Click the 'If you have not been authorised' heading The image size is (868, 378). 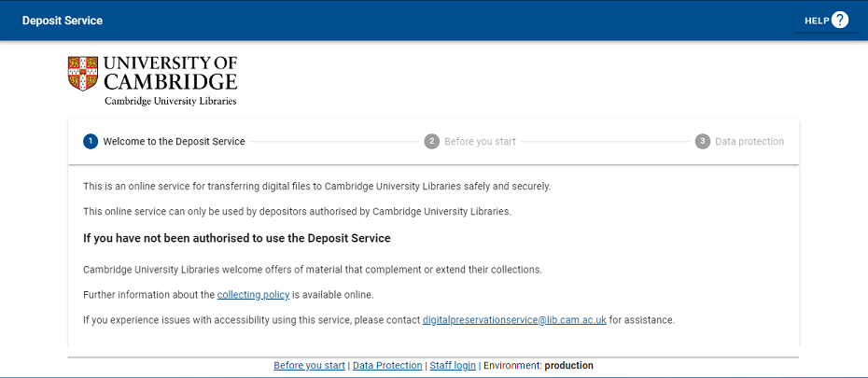[x=237, y=239]
